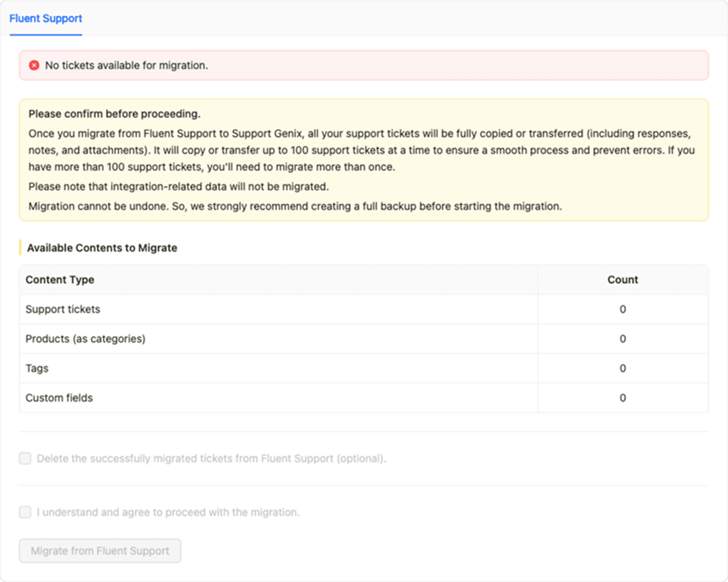Click the Content Type column header
Viewport: 728px width, 582px height.
point(60,280)
